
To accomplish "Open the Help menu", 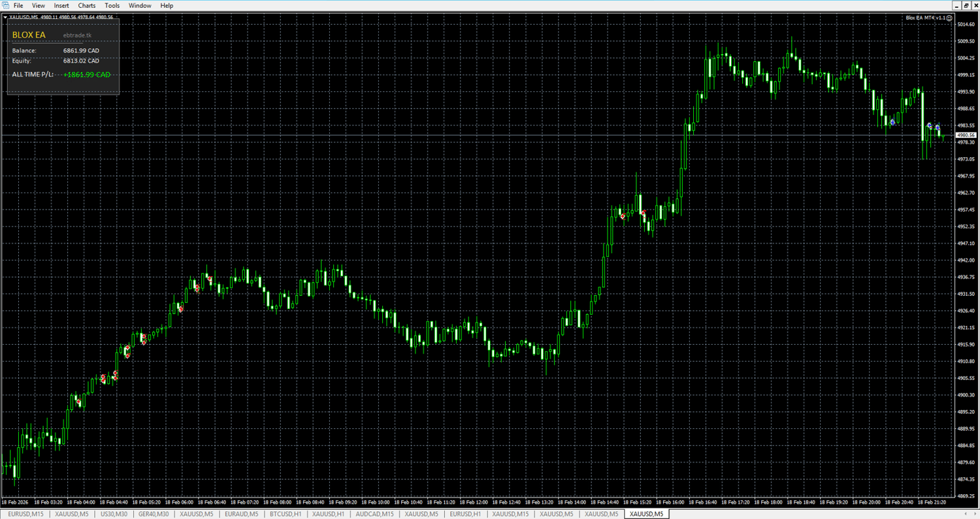I will [x=167, y=5].
